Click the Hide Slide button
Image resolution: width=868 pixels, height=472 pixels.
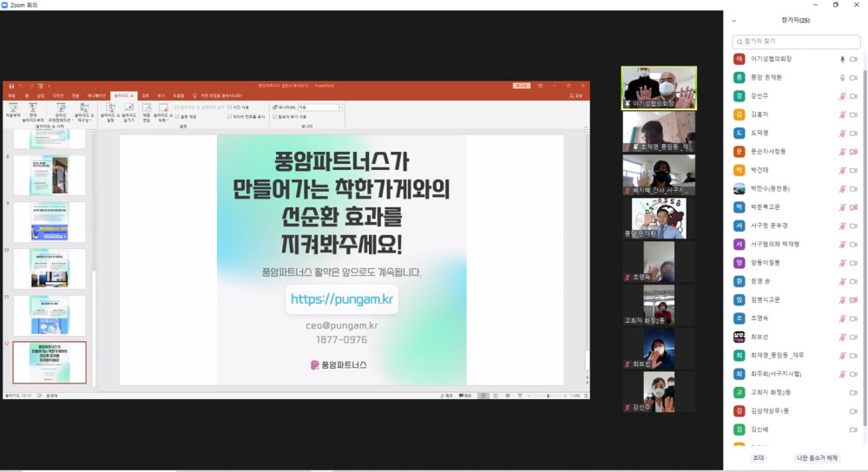click(x=128, y=112)
